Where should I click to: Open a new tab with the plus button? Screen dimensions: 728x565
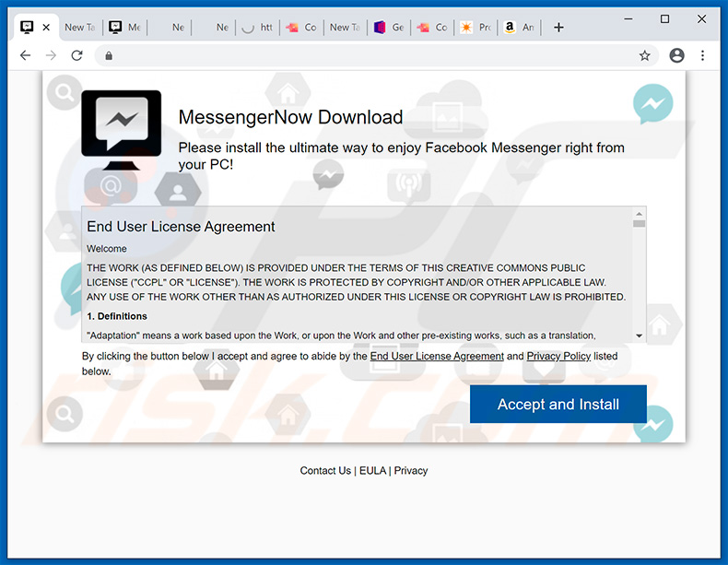click(x=559, y=28)
